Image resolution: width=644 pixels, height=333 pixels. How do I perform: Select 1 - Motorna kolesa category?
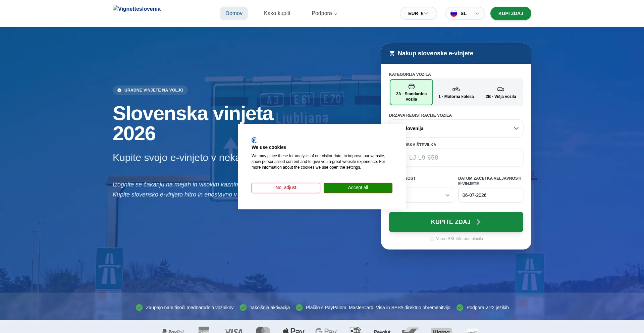(456, 92)
